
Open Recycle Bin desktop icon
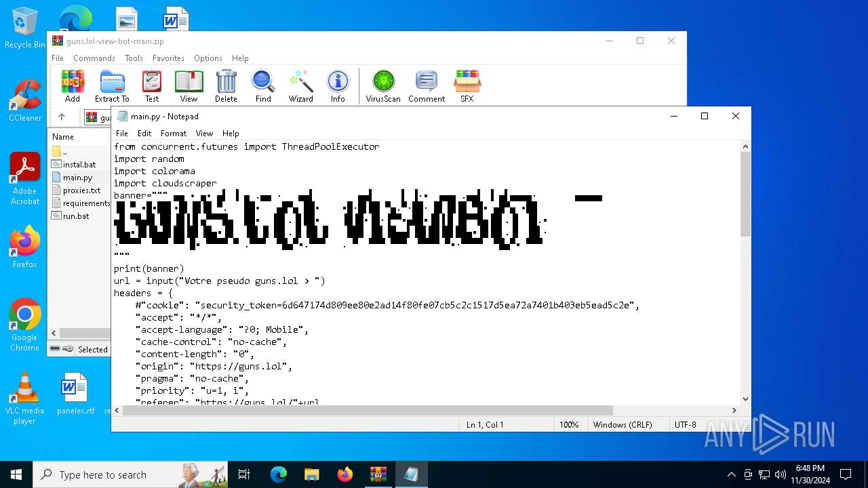pyautogui.click(x=25, y=28)
